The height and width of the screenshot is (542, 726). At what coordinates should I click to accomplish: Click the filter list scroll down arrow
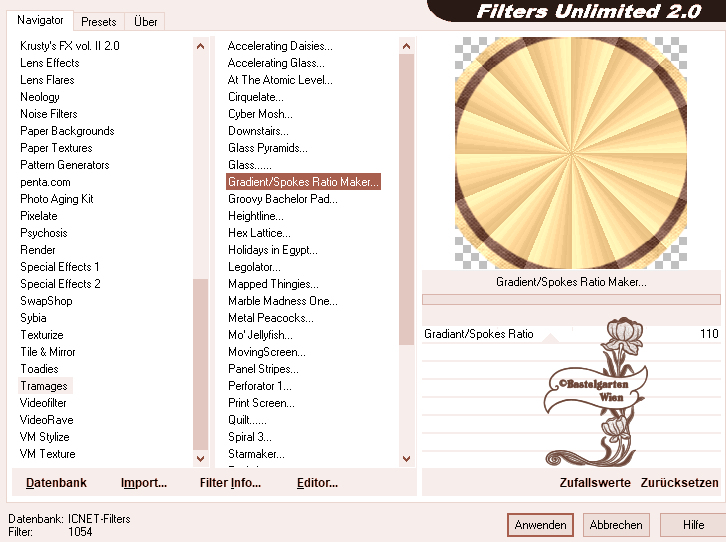(x=406, y=458)
